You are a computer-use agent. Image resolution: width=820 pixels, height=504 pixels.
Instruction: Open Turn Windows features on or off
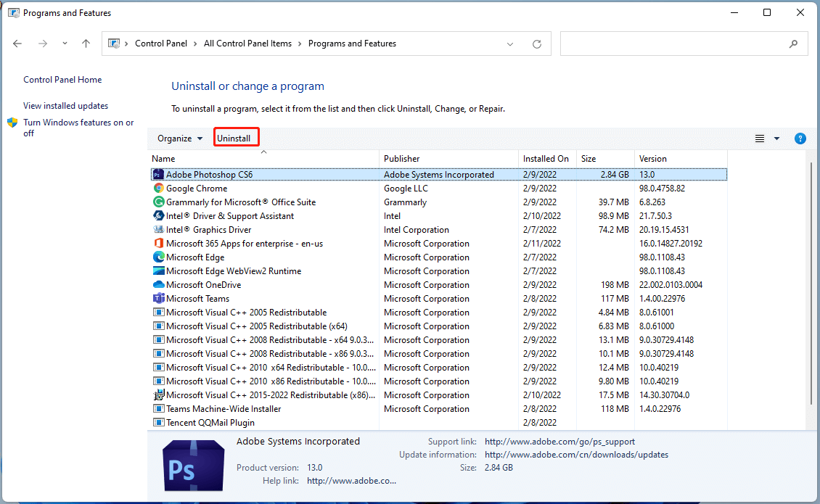tap(78, 128)
